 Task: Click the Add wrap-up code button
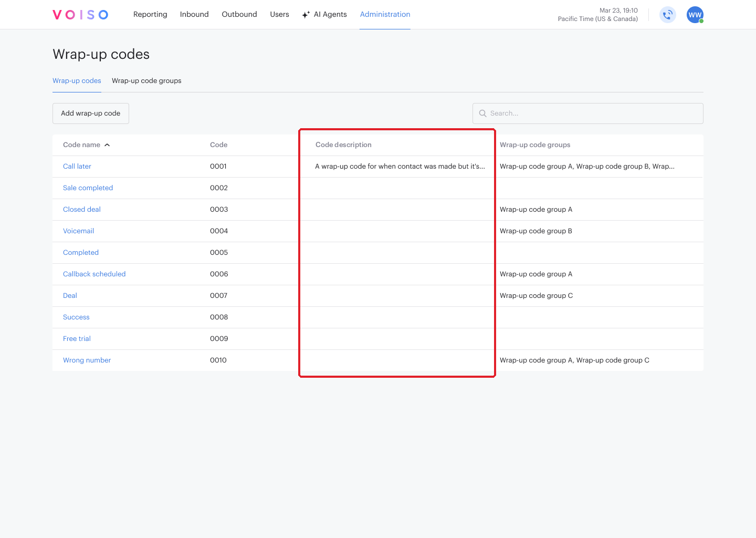tap(91, 113)
